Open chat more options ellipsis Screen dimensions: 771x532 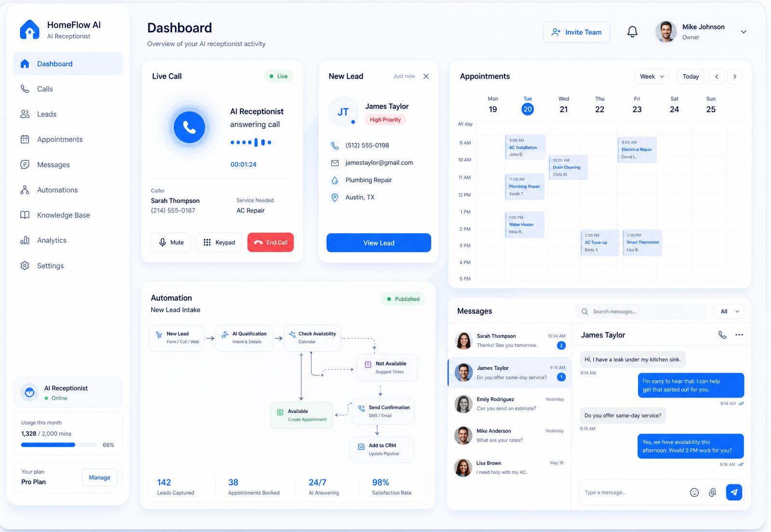(739, 335)
